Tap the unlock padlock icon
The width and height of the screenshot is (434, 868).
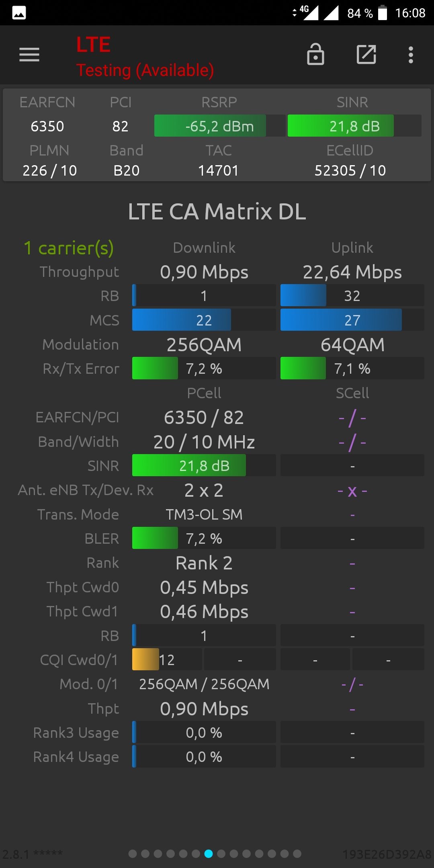pos(315,54)
